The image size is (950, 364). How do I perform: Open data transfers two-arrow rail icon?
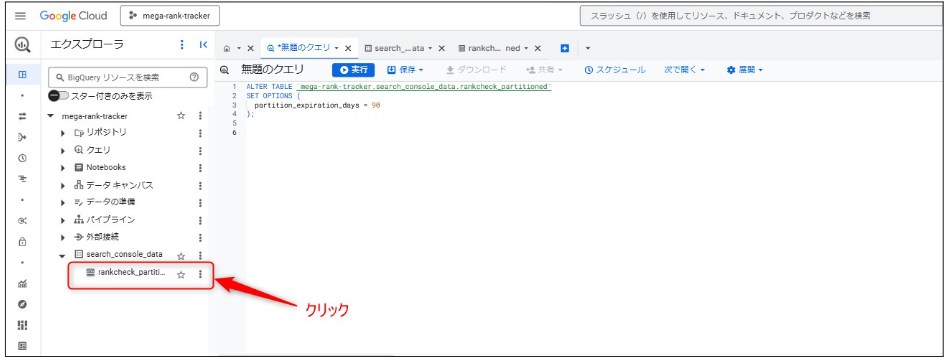coord(22,116)
